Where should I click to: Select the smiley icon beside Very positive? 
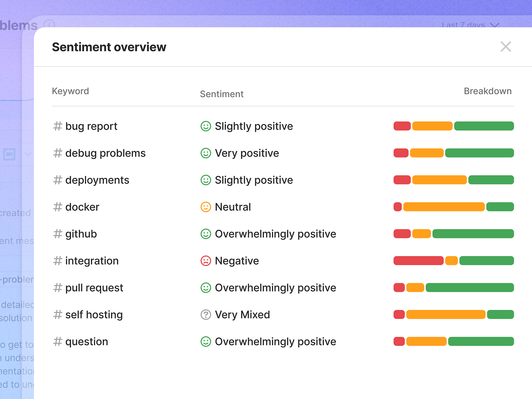[x=206, y=153]
